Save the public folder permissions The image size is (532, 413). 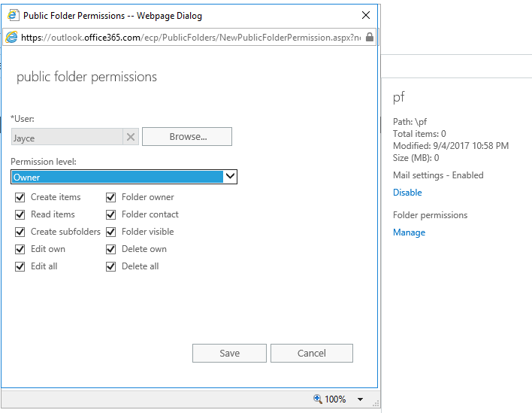229,353
